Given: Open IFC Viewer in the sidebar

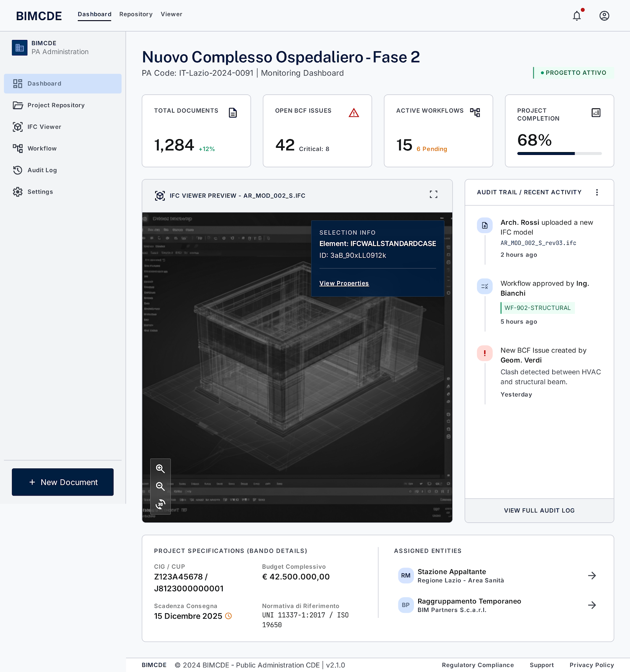Looking at the screenshot, I should click(63, 127).
